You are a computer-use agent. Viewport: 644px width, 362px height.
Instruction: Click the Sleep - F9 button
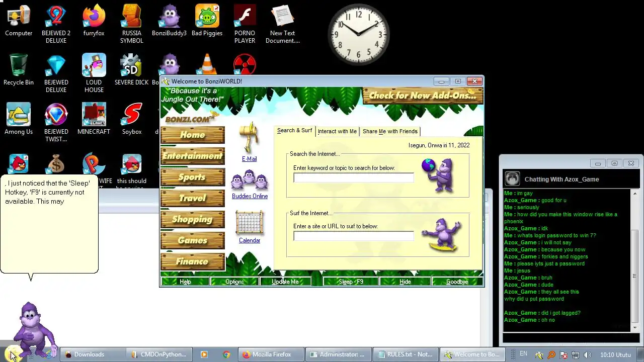click(351, 282)
